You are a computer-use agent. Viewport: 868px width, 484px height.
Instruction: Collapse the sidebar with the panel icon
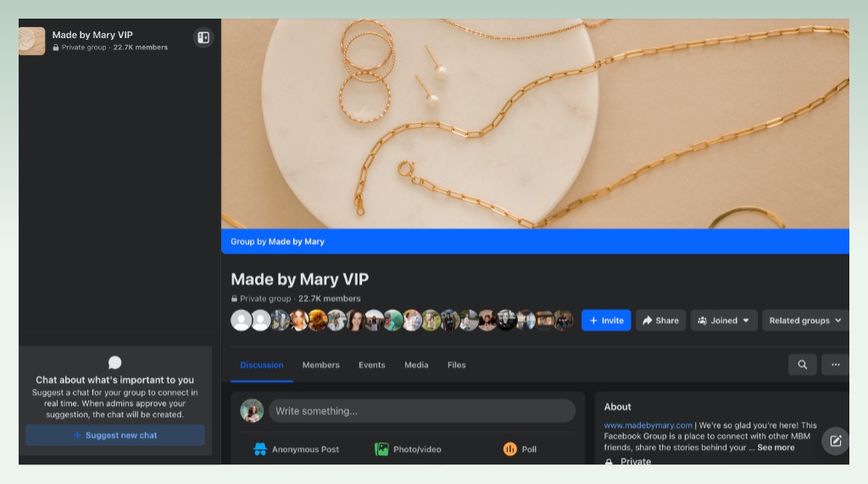pos(203,37)
